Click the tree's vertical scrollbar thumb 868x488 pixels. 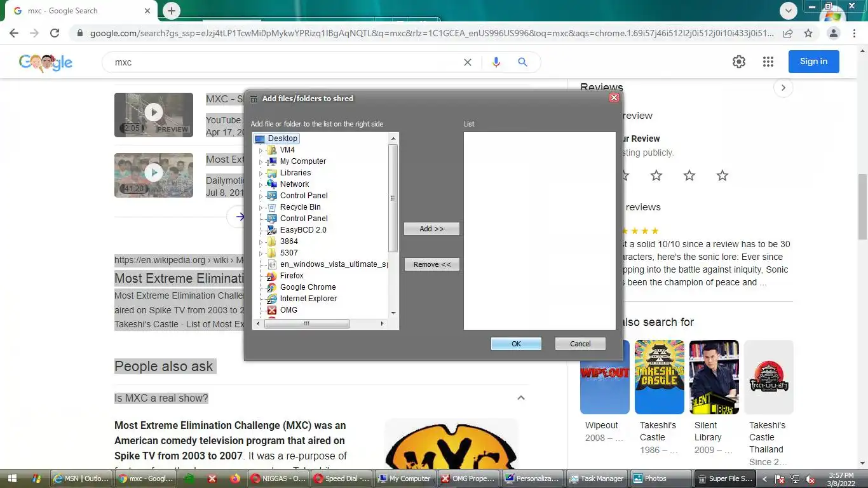click(393, 198)
